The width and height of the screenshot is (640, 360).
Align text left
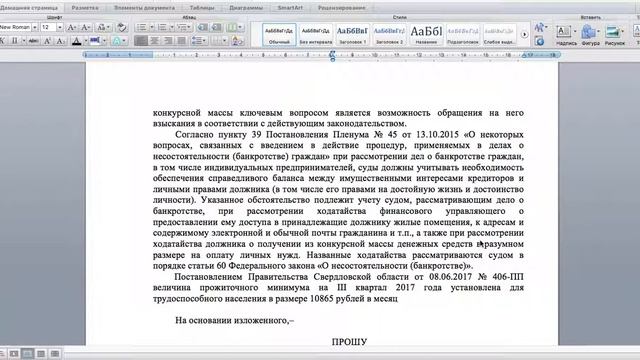pyautogui.click(x=141, y=41)
